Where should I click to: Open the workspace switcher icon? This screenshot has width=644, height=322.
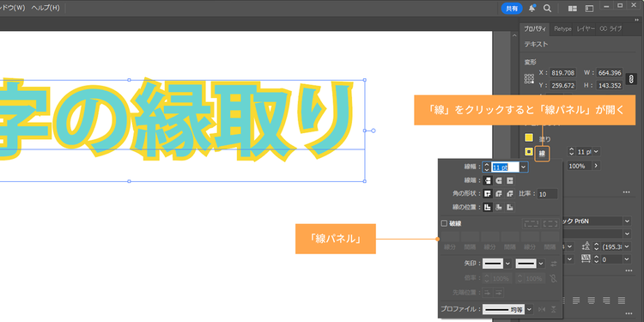(589, 9)
